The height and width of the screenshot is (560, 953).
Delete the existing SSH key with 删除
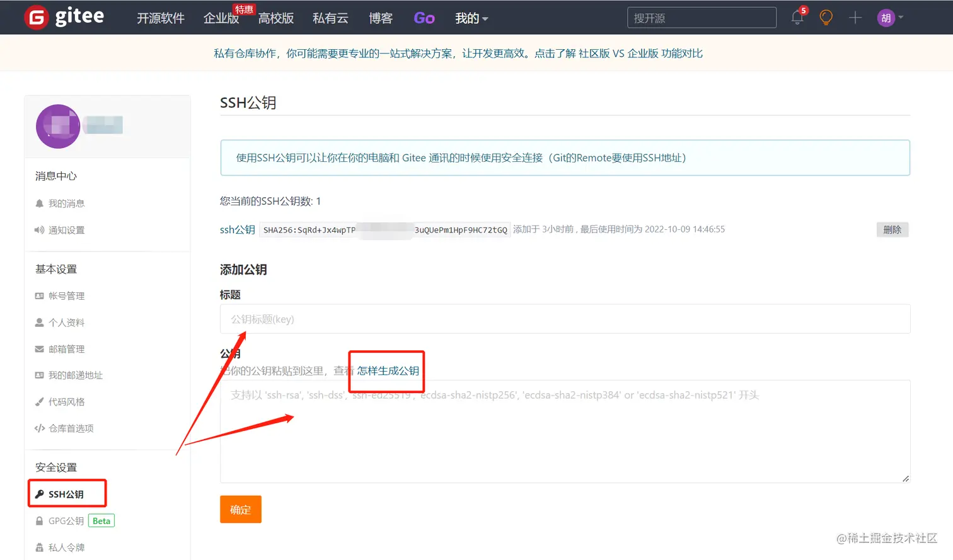coord(892,230)
